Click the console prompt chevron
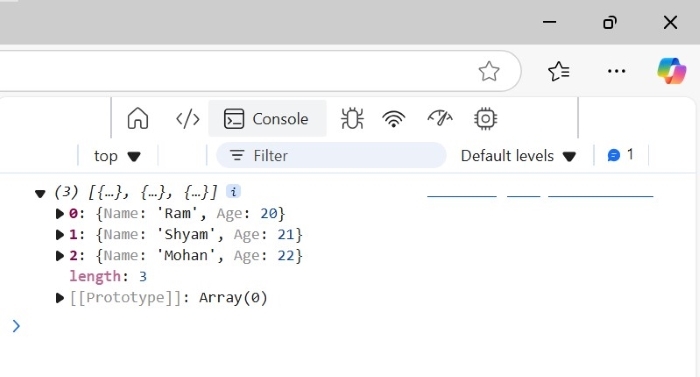 (16, 326)
